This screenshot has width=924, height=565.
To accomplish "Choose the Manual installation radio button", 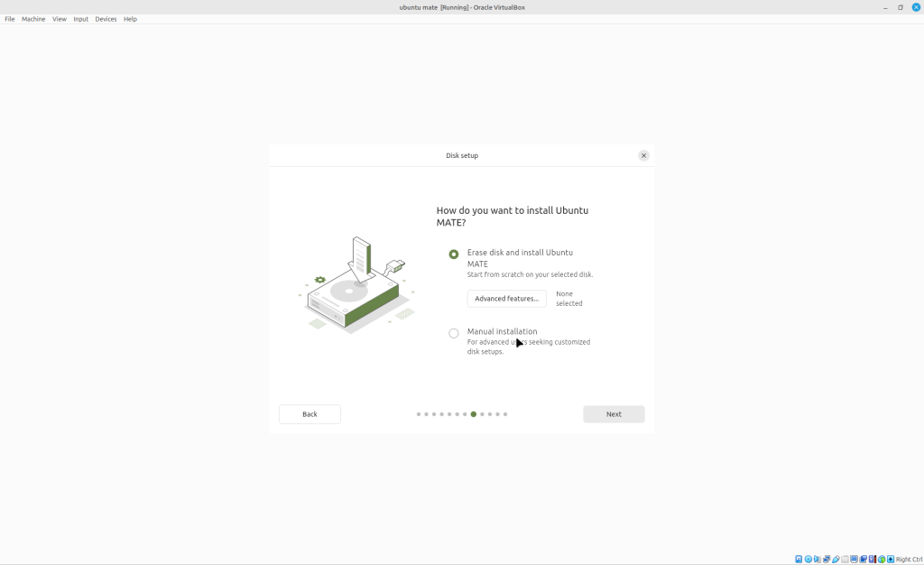I will [454, 333].
